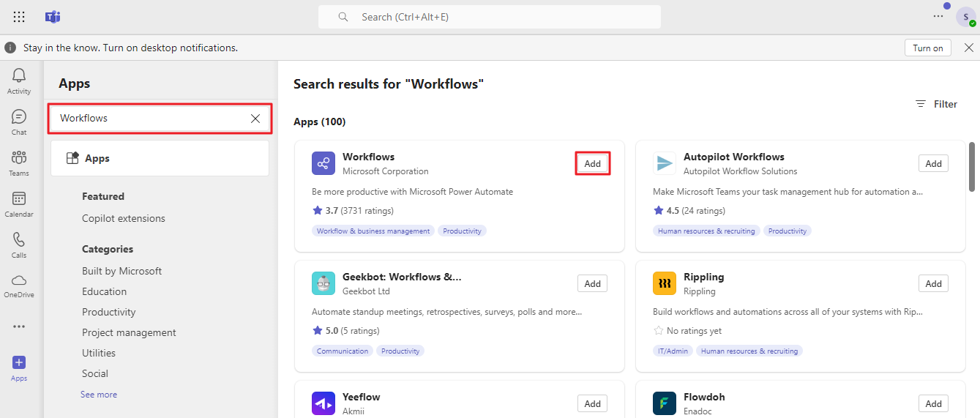Viewport: 980px width, 418px height.
Task: Click the Geekbot app icon
Action: tap(323, 283)
